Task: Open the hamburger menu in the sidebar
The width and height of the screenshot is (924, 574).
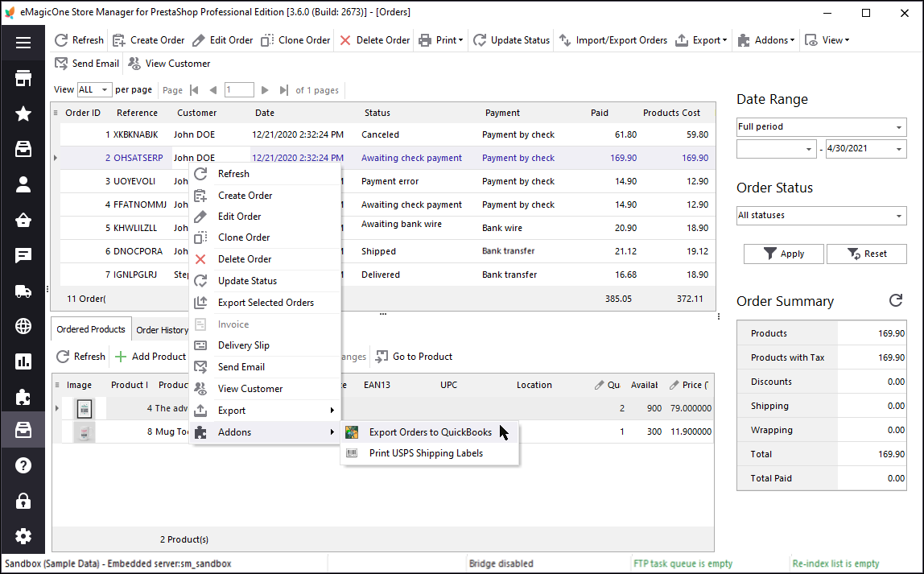Action: click(x=23, y=43)
